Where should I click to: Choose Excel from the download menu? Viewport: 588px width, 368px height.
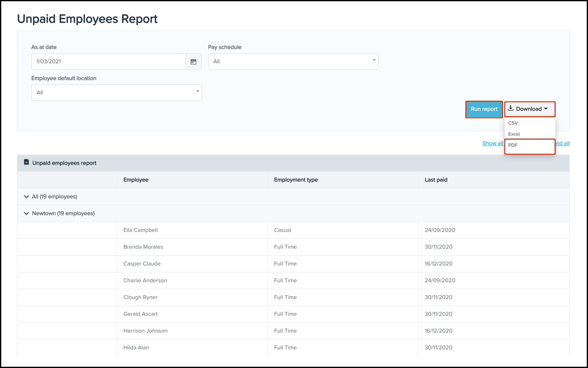point(514,134)
